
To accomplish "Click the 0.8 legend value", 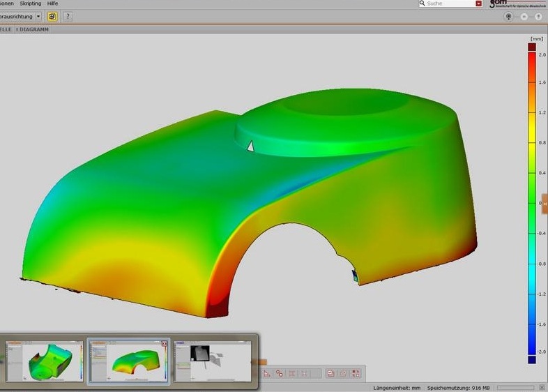I will coord(542,143).
